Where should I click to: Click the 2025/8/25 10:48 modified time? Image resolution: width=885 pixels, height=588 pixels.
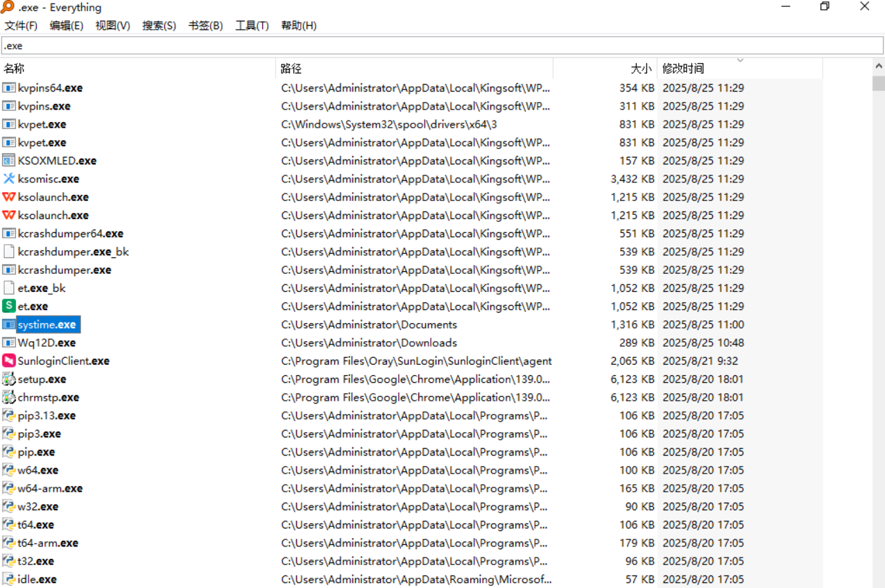pyautogui.click(x=703, y=343)
